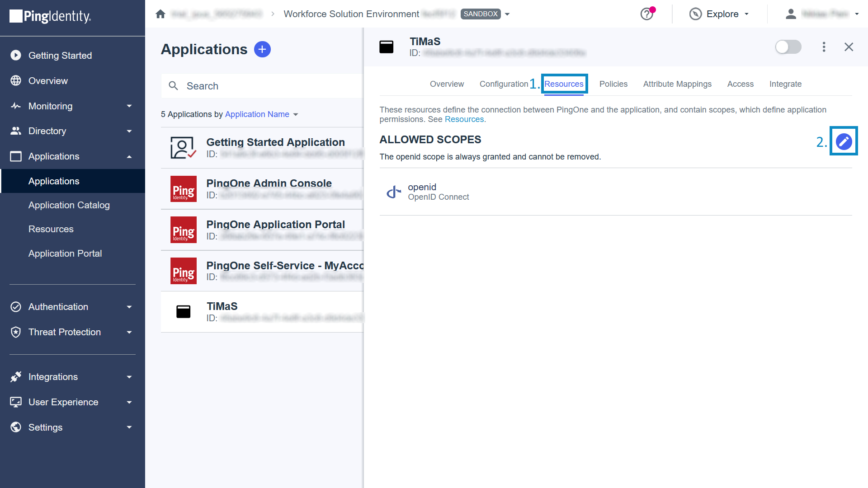Add a new application with plus button
The image size is (868, 488).
pyautogui.click(x=262, y=49)
